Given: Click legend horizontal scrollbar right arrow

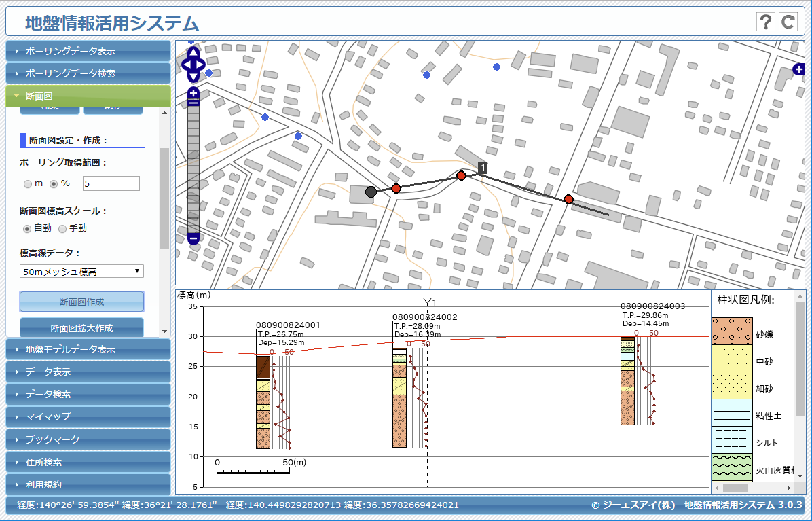Looking at the screenshot, I should click(789, 488).
